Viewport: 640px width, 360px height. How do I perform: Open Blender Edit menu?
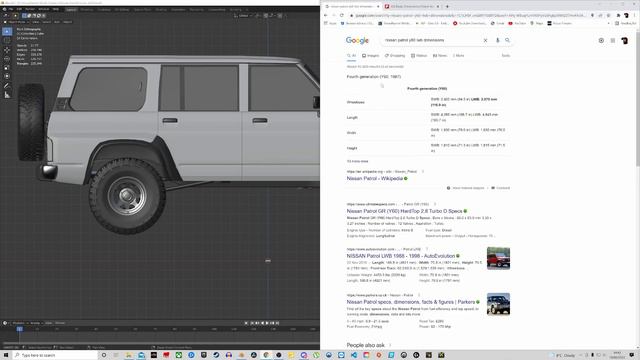pyautogui.click(x=19, y=9)
